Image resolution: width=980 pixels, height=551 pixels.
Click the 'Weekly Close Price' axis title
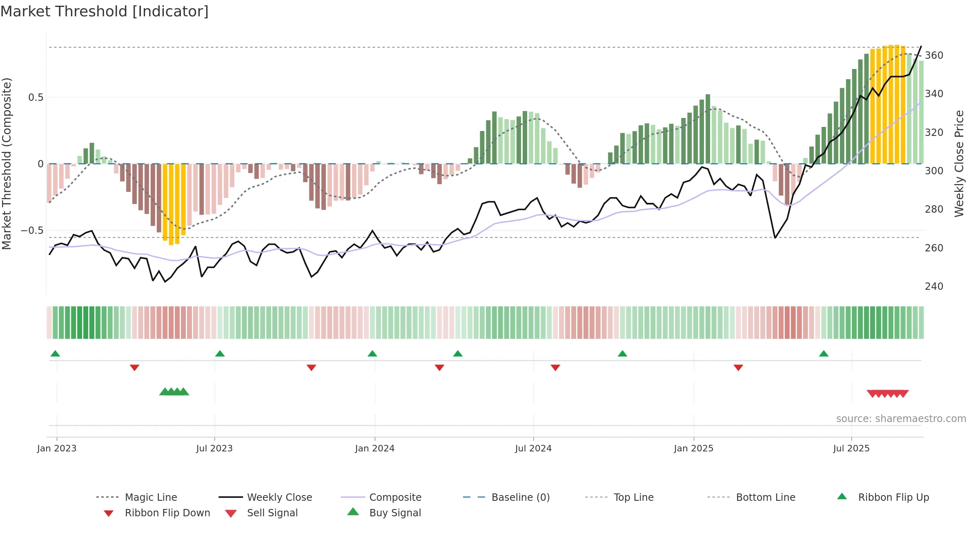[x=959, y=163]
